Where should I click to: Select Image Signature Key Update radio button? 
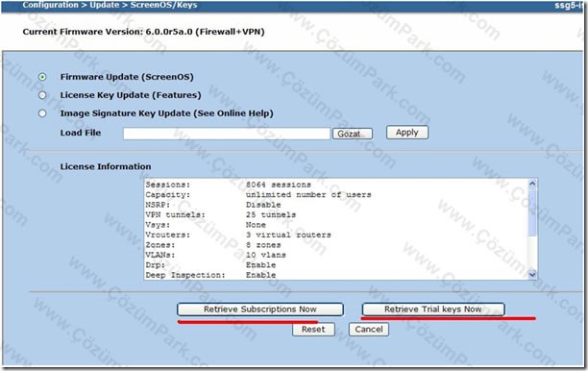tap(42, 113)
